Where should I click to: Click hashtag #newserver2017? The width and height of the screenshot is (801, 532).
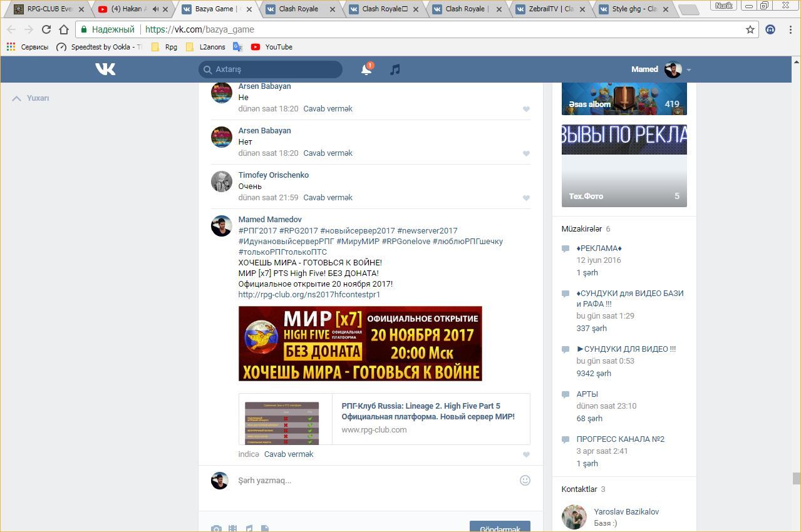[x=427, y=230]
